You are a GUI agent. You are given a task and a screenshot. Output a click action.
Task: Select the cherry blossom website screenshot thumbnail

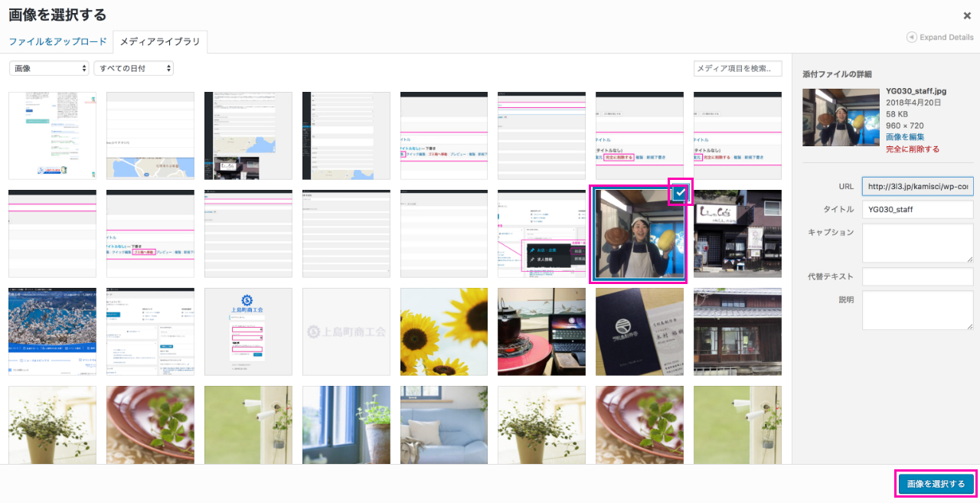point(52,332)
